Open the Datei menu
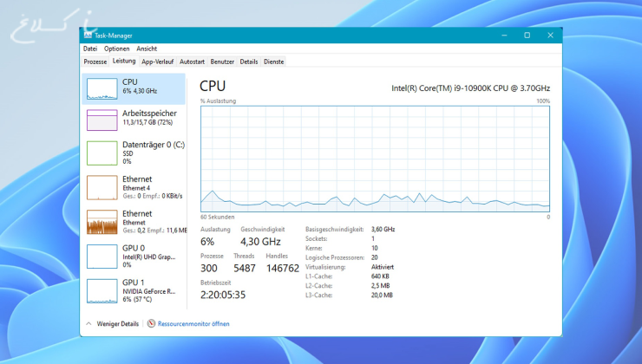Screen dimensions: 642x364 (90, 49)
